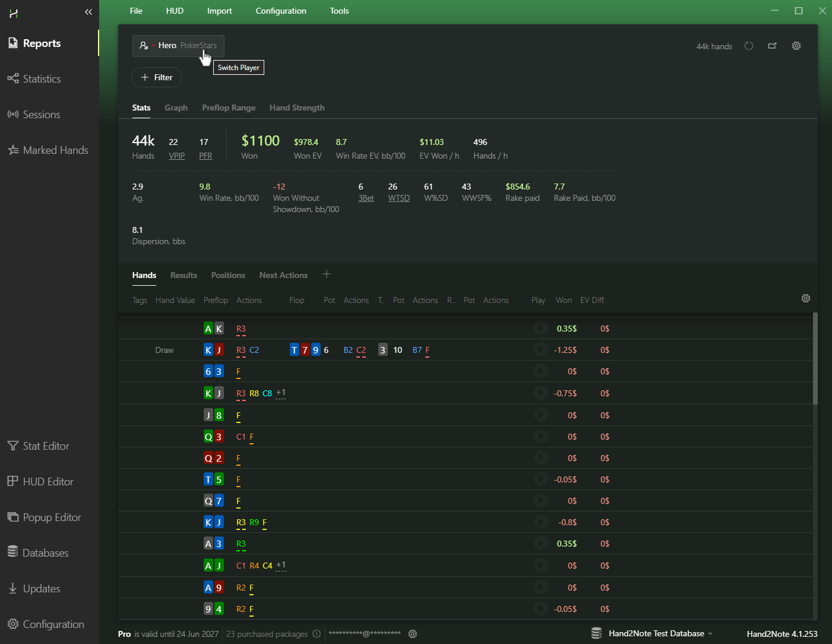Open Marked Hands list
This screenshot has height=644, width=832.
[48, 150]
